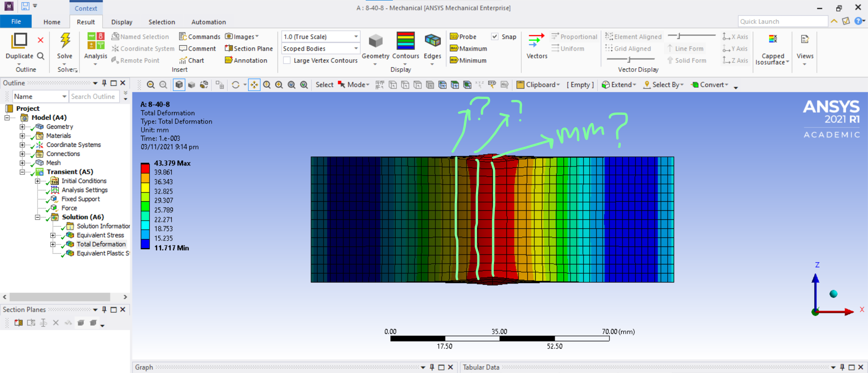Expand the Geometry tree node
The height and width of the screenshot is (373, 868).
[22, 127]
